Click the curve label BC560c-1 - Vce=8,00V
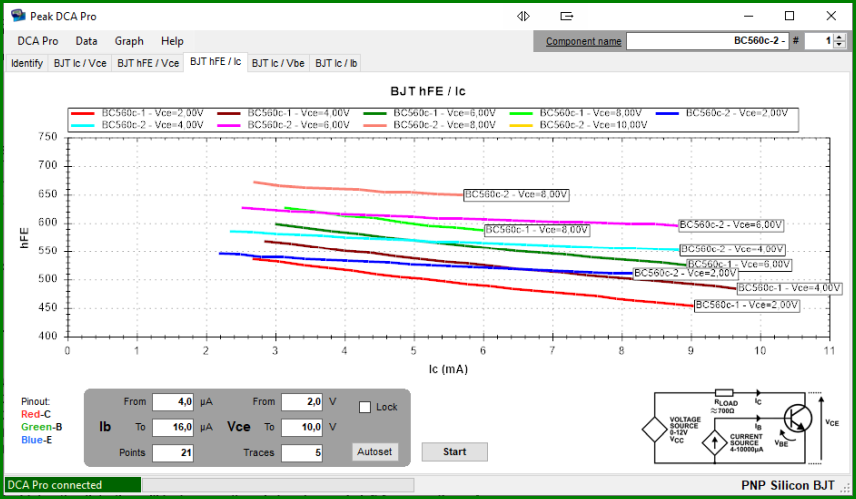 click(537, 230)
